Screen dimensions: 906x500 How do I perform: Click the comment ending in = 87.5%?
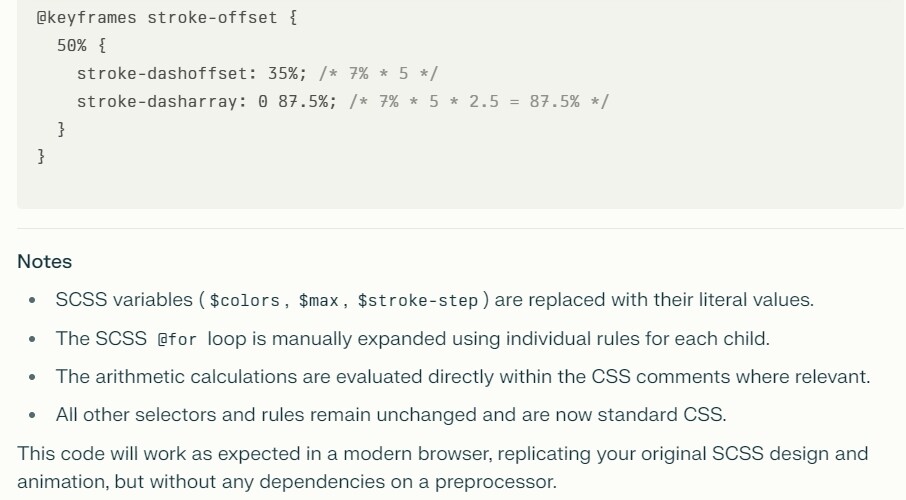[x=479, y=102]
